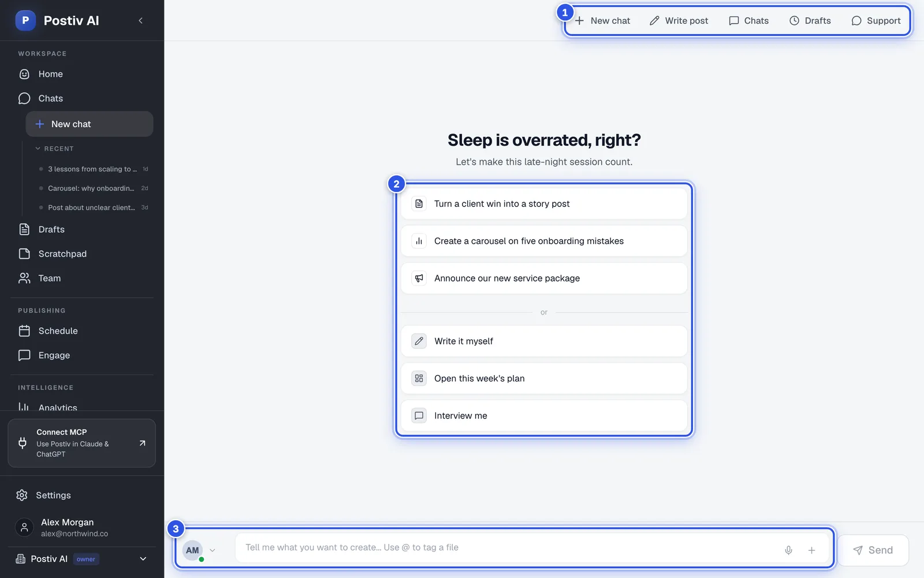Viewport: 924px width, 578px height.
Task: Click the speech bubble icon beside Support
Action: tap(856, 21)
